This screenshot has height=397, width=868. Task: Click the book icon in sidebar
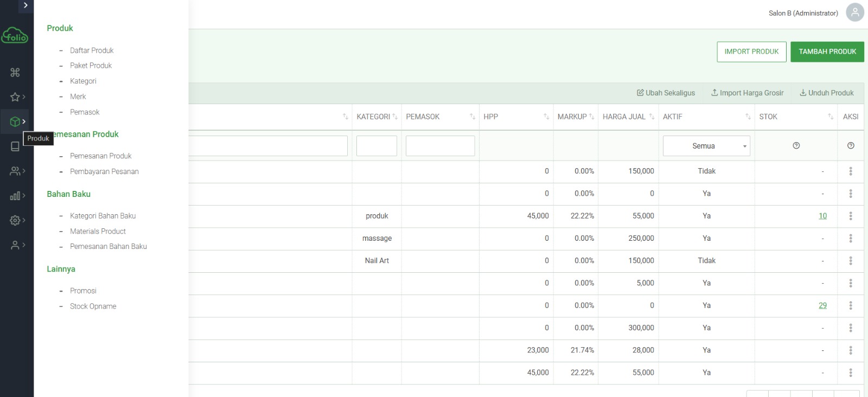pos(15,146)
